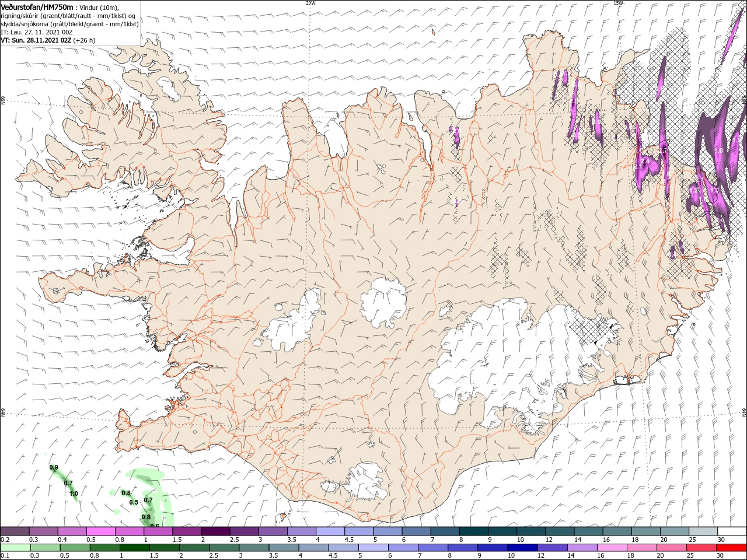The image size is (747, 560).
Task: Click the Veðurstofan/HM750m map title
Action: (37, 7)
